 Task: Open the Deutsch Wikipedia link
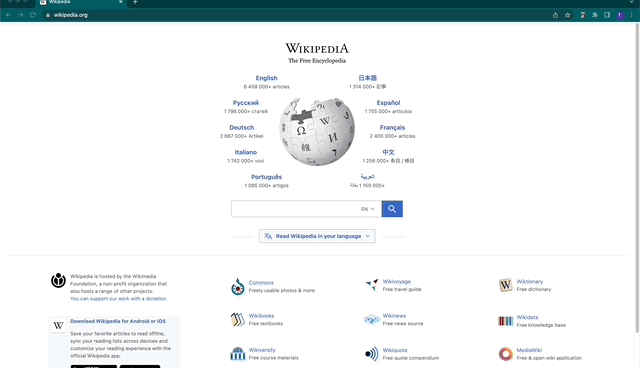coord(242,128)
